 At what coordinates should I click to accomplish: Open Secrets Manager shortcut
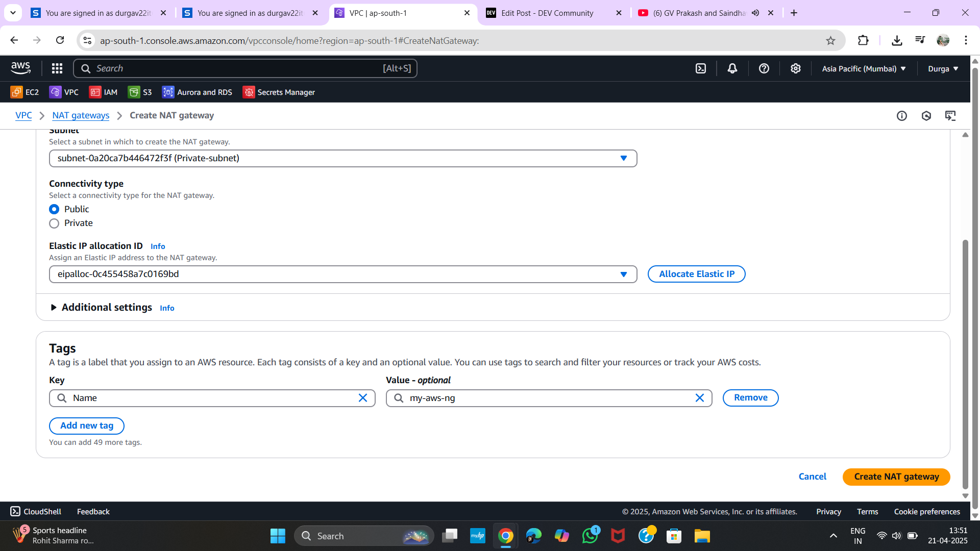pos(279,92)
